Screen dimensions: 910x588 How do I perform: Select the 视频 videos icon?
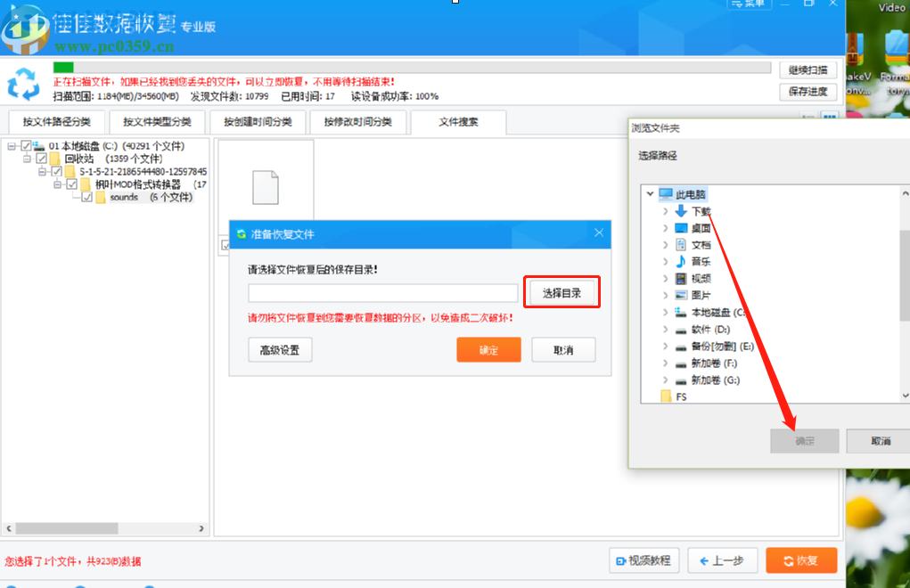click(x=682, y=278)
